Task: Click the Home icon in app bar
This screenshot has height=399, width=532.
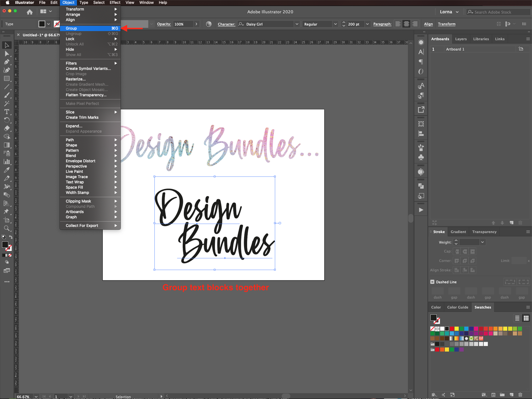Action: (30, 12)
